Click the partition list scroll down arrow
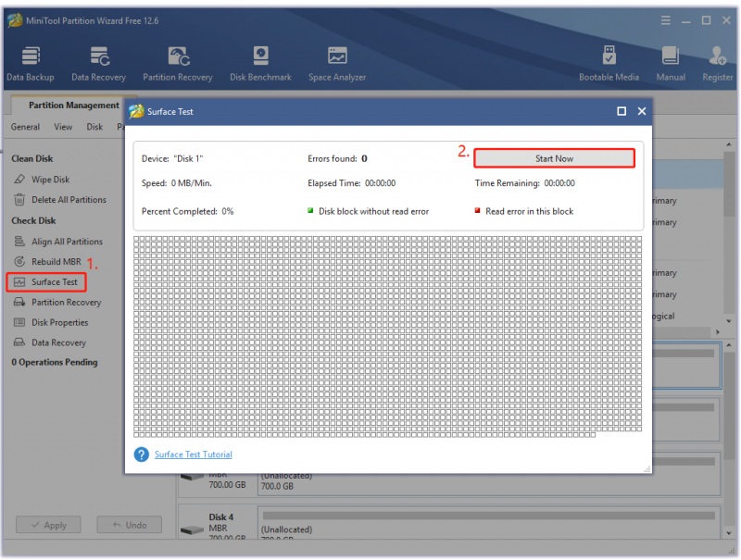The width and height of the screenshot is (741, 560). tap(729, 321)
